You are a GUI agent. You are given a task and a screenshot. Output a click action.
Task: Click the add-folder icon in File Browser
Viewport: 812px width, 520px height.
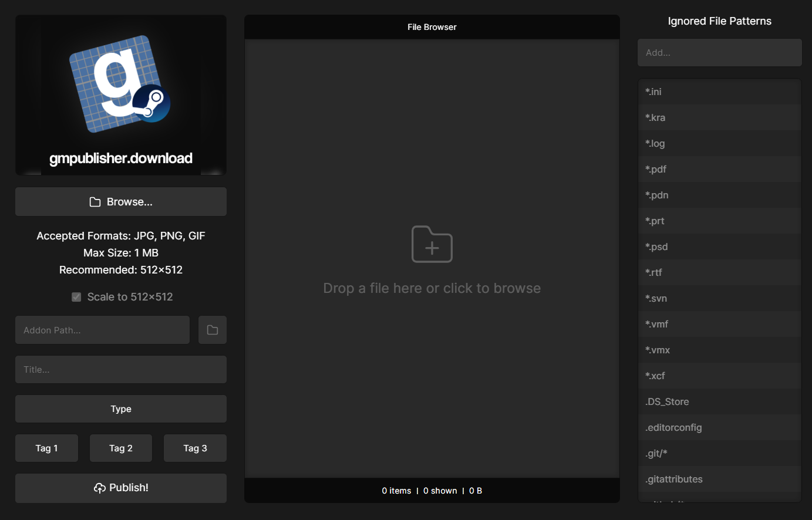432,244
